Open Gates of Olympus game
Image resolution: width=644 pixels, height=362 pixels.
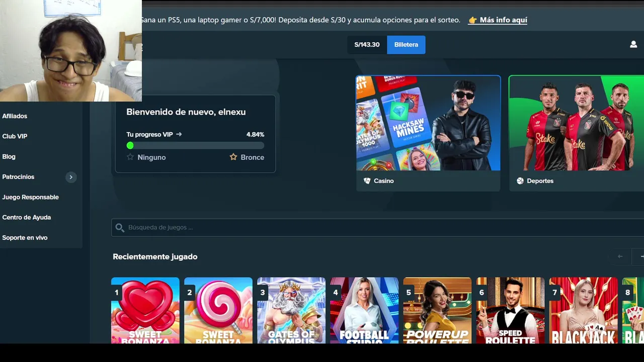click(291, 310)
